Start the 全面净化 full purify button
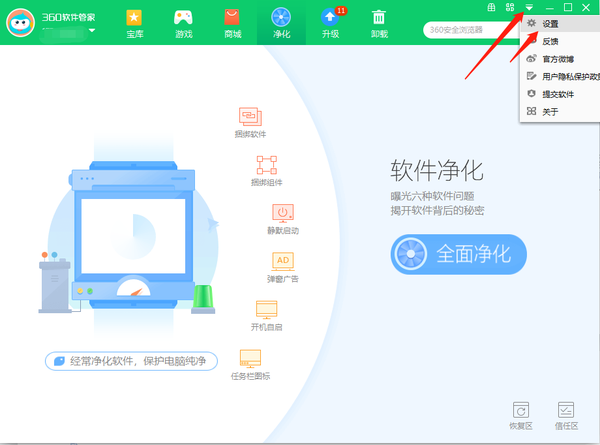The width and height of the screenshot is (600, 445). [458, 254]
